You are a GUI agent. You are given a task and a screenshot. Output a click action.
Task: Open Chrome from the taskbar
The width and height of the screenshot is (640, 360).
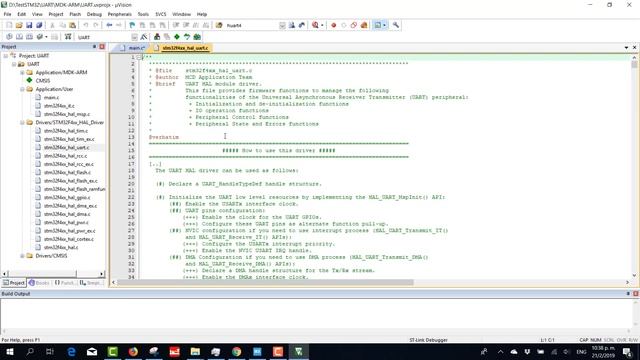click(x=237, y=351)
